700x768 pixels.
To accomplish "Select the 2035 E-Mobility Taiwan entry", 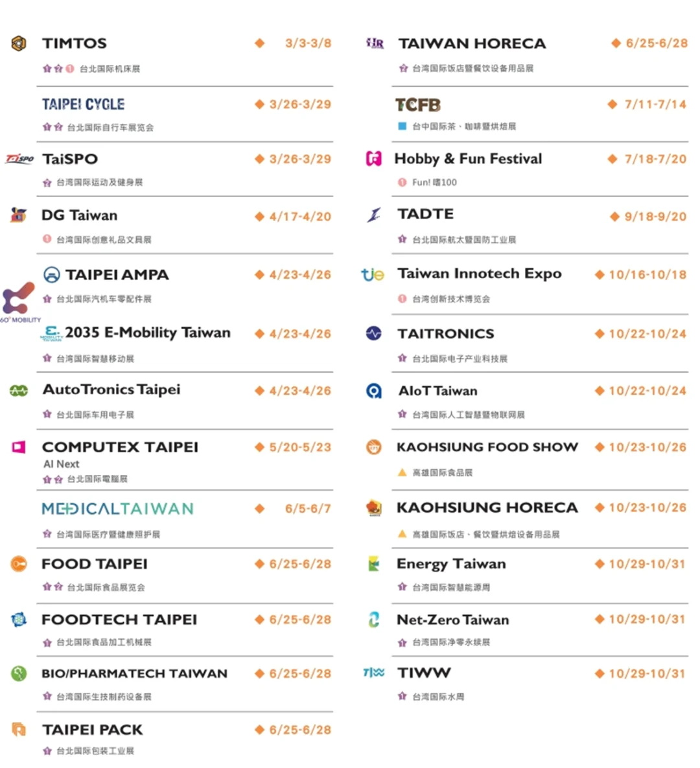I will click(x=147, y=332).
